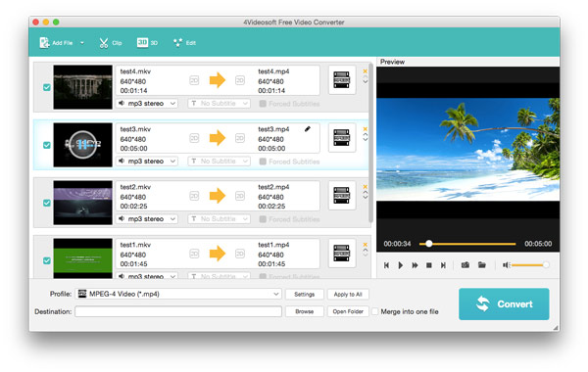Screen dimensions: 588x372
Task: Open the Edit effects tool
Action: click(184, 43)
